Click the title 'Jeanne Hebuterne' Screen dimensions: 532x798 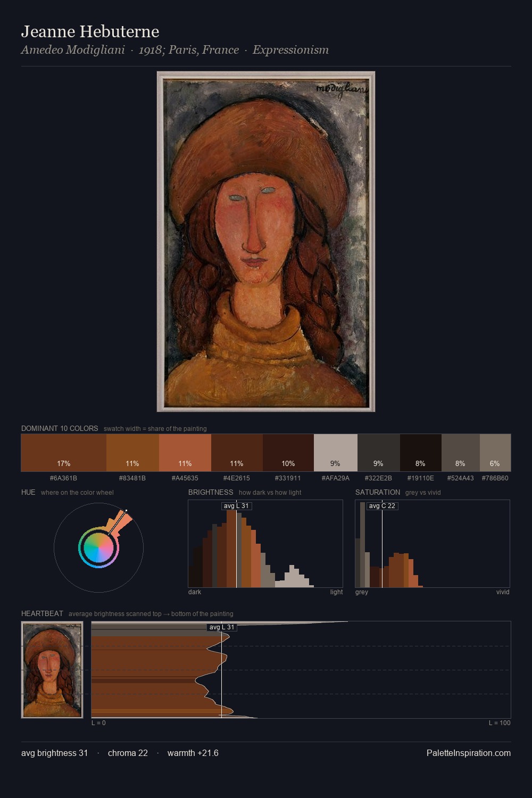pos(90,31)
